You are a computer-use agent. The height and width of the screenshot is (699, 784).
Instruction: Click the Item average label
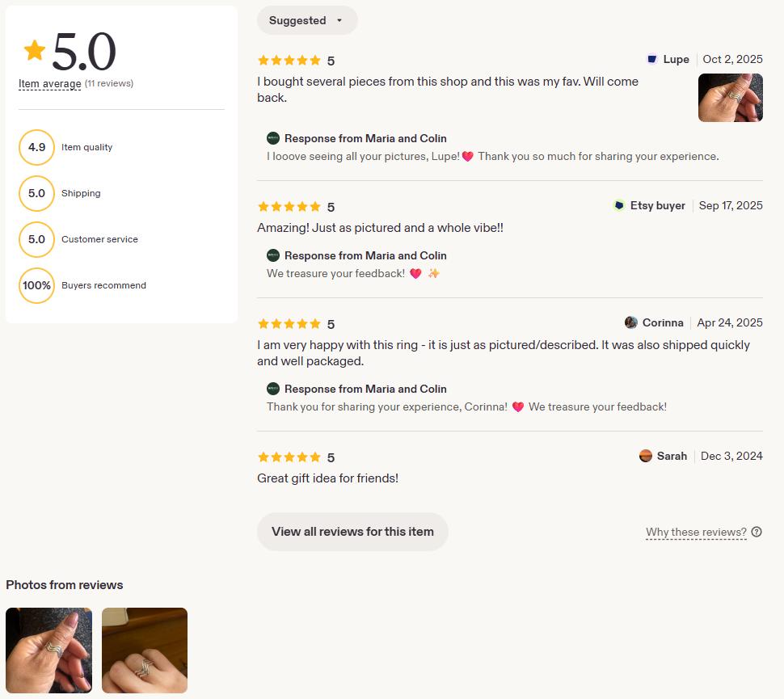(x=49, y=83)
